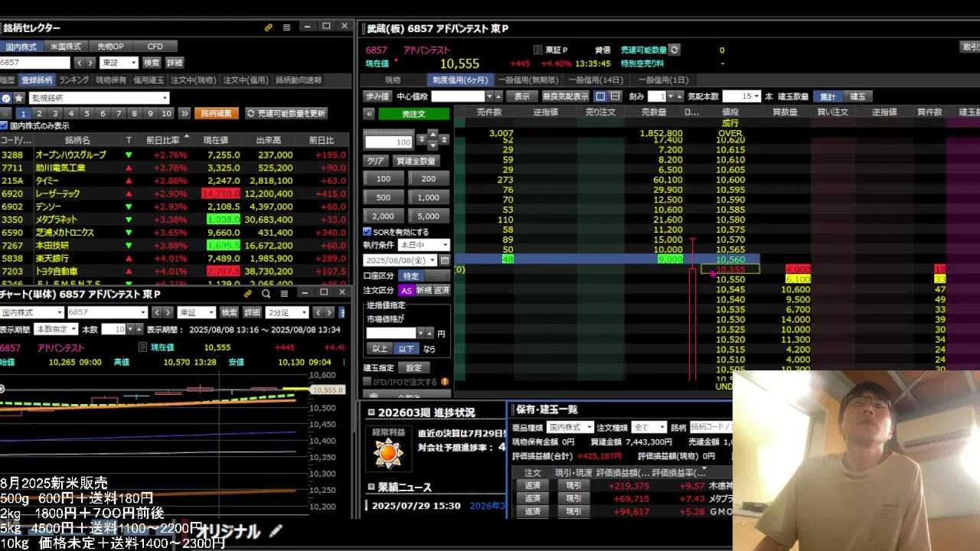Select single-pane board layout icon

coord(601,96)
